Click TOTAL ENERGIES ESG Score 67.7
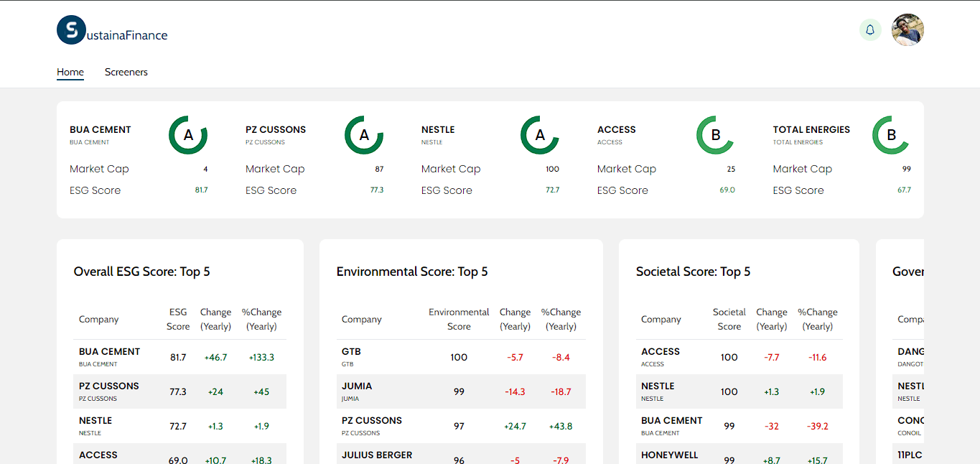The image size is (980, 464). (904, 190)
